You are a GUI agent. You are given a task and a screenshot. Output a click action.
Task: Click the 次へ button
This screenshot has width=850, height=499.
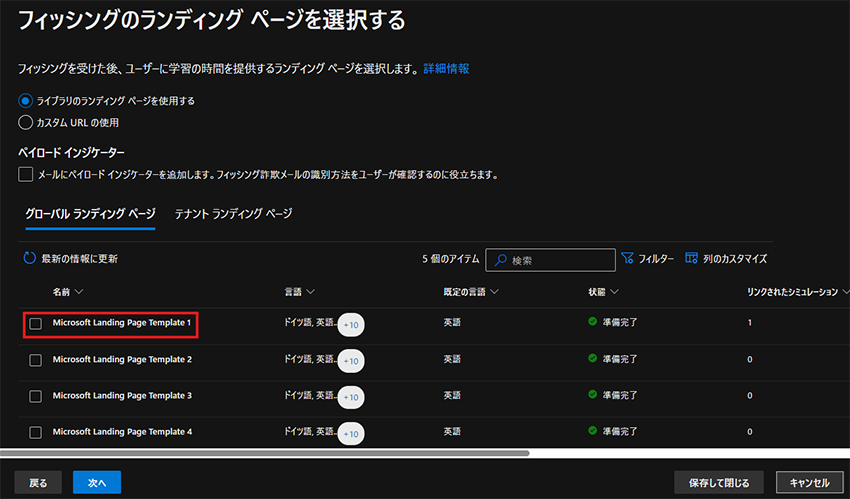pos(97,482)
